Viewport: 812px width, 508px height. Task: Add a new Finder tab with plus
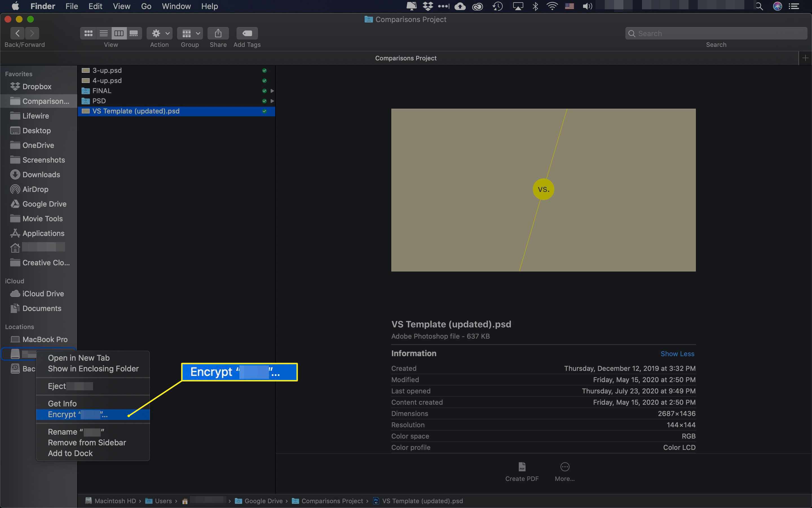pos(805,58)
